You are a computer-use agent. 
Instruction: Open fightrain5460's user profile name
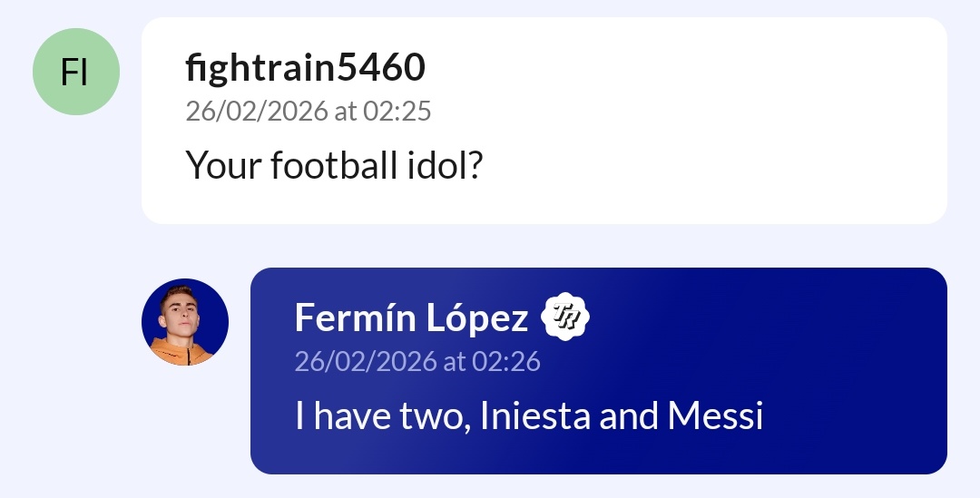click(x=305, y=67)
